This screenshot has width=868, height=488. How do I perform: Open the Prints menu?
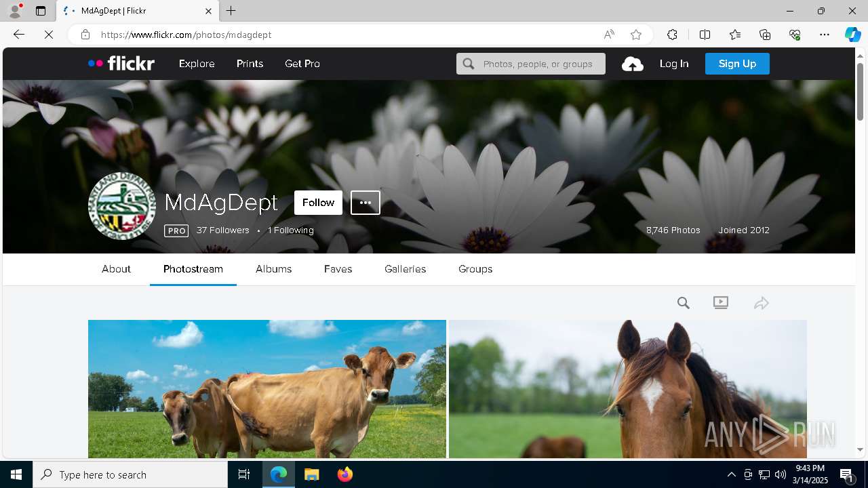tap(250, 64)
